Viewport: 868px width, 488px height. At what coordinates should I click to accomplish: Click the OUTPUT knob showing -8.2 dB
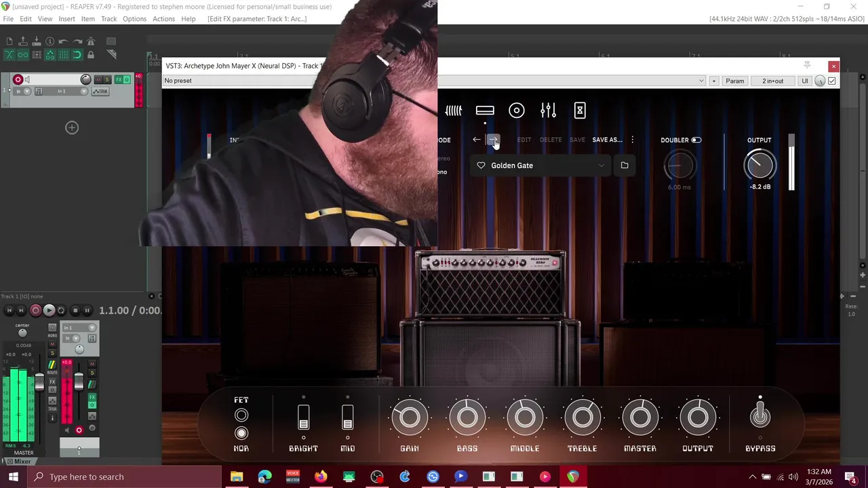[759, 165]
